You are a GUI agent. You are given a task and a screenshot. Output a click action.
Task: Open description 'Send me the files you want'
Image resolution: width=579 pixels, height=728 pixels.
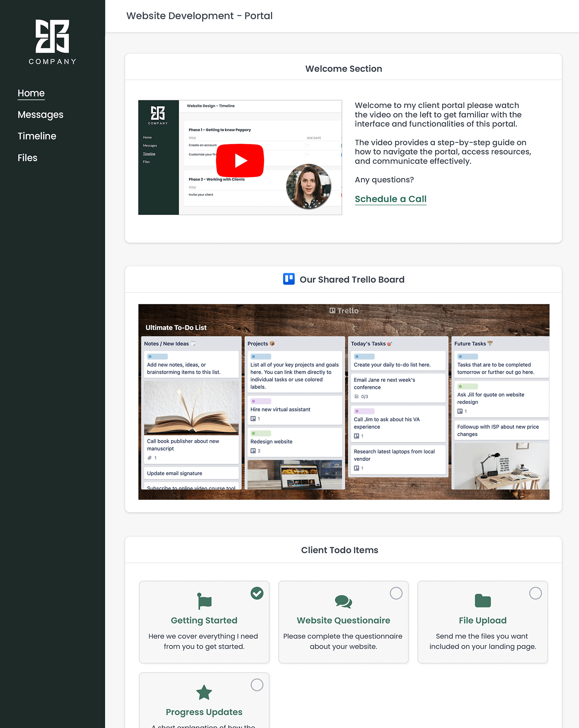click(483, 641)
